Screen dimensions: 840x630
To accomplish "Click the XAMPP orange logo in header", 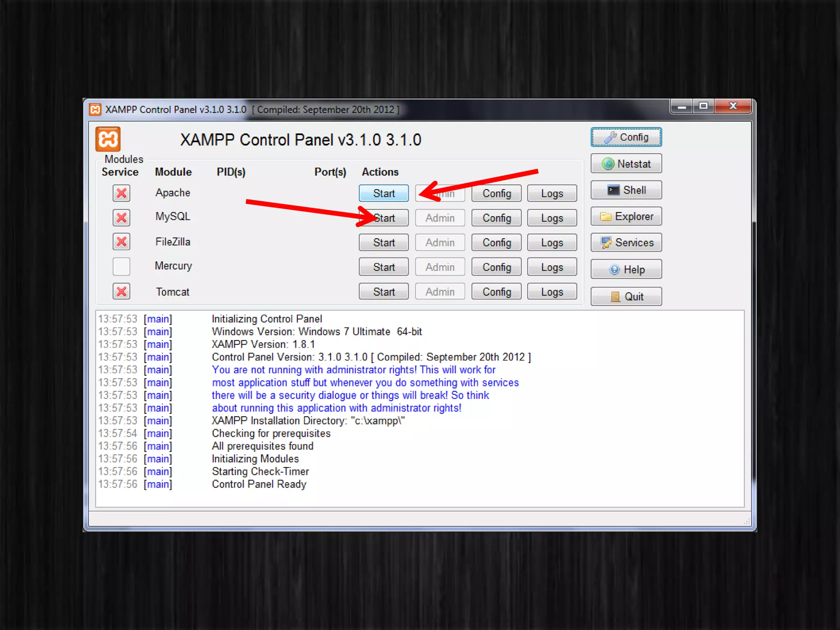I will coord(108,139).
